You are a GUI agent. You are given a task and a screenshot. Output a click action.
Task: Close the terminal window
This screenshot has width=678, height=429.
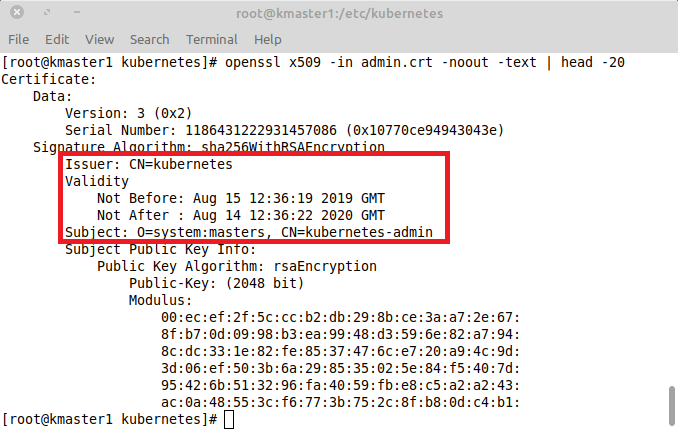pos(17,12)
